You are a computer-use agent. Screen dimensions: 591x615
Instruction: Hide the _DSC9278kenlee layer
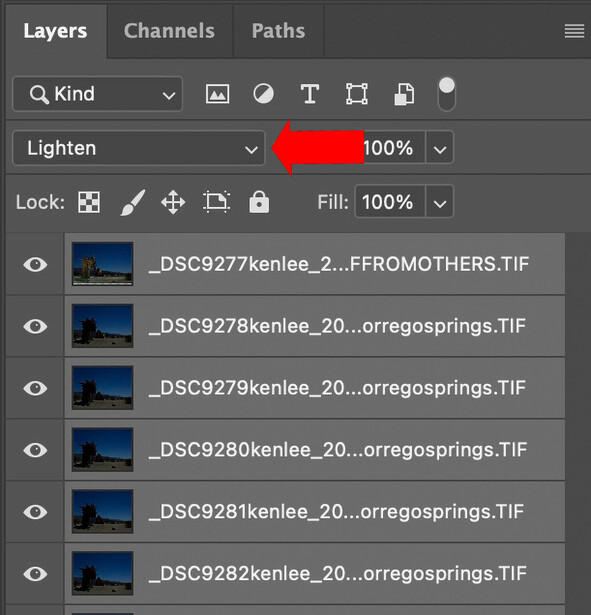tap(35, 326)
